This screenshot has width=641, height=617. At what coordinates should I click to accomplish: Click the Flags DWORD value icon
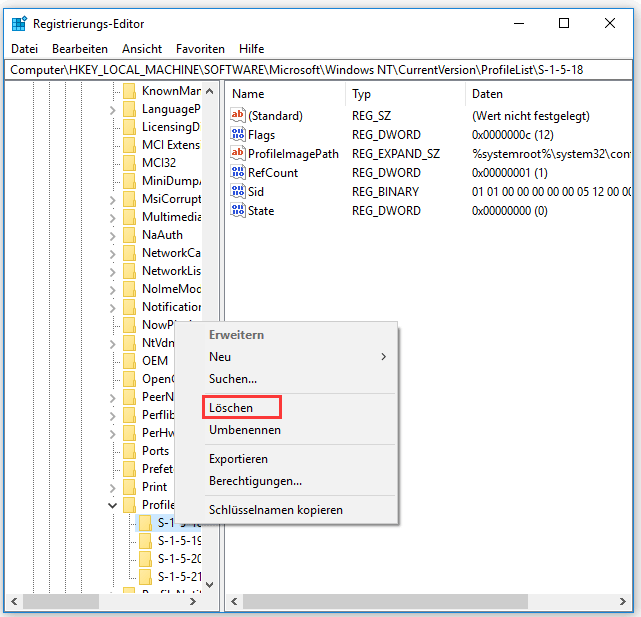tap(238, 134)
